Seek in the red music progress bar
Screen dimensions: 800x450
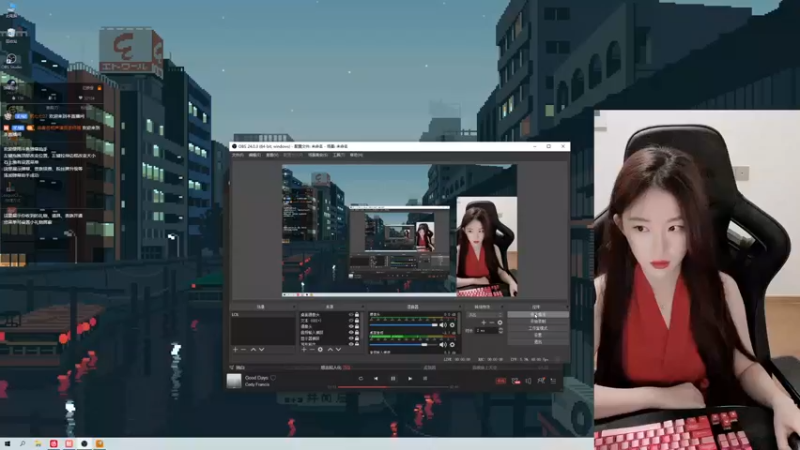click(393, 387)
